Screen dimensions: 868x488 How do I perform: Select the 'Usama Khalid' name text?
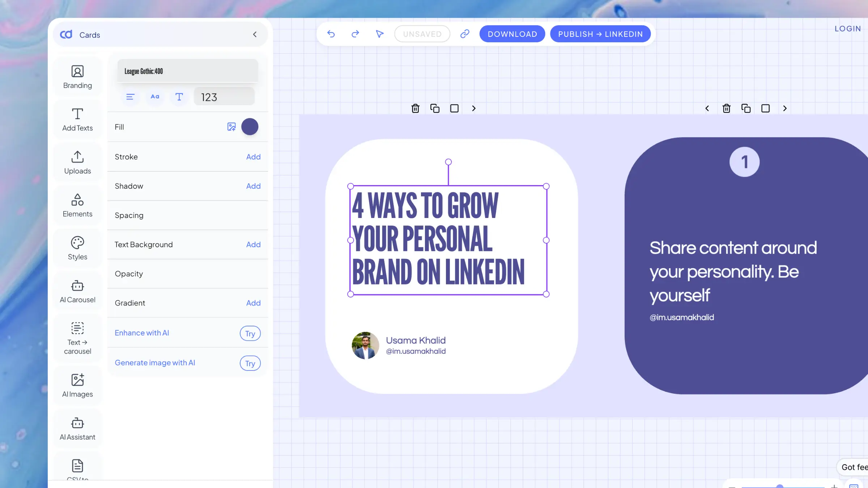tap(416, 341)
